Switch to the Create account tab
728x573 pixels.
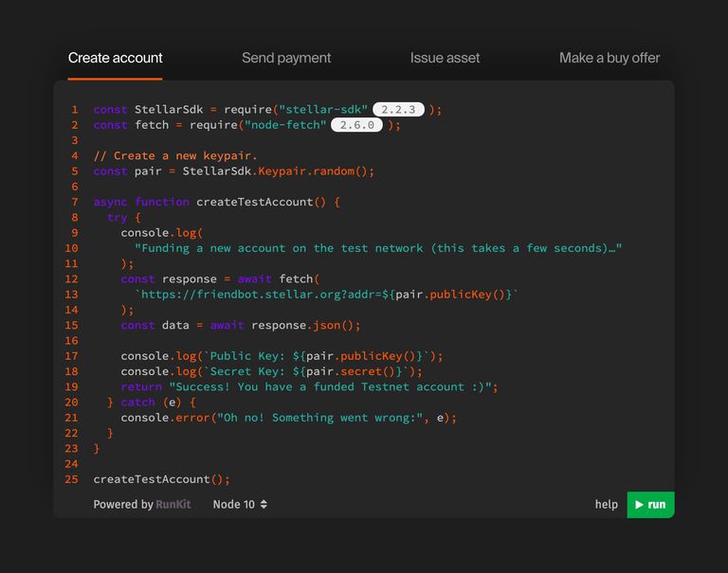click(115, 58)
